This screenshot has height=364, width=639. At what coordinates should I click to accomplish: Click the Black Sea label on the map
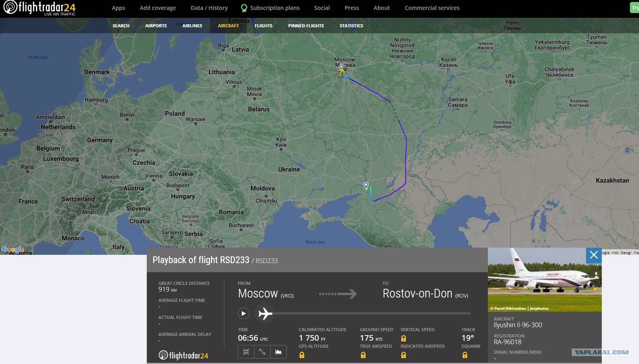[315, 242]
